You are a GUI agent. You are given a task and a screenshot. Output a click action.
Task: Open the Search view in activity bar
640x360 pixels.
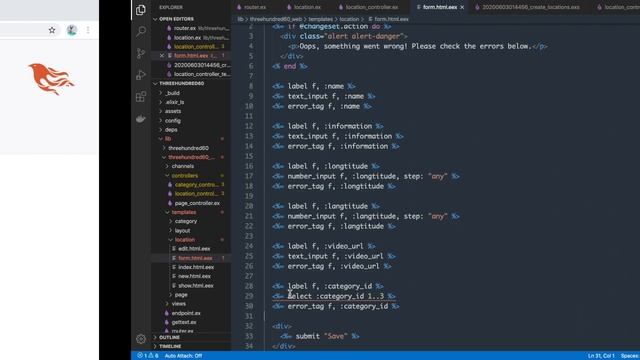tap(141, 31)
